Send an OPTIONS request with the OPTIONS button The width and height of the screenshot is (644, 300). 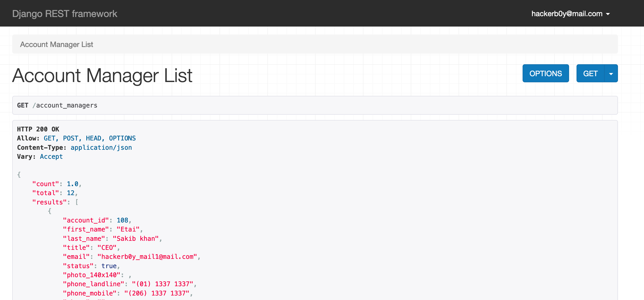pos(546,74)
